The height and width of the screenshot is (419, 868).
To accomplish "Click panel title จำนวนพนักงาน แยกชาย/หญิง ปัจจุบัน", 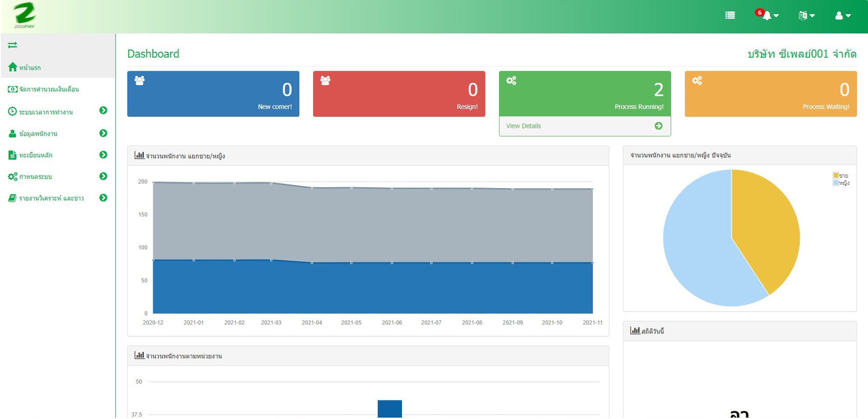I will point(680,155).
